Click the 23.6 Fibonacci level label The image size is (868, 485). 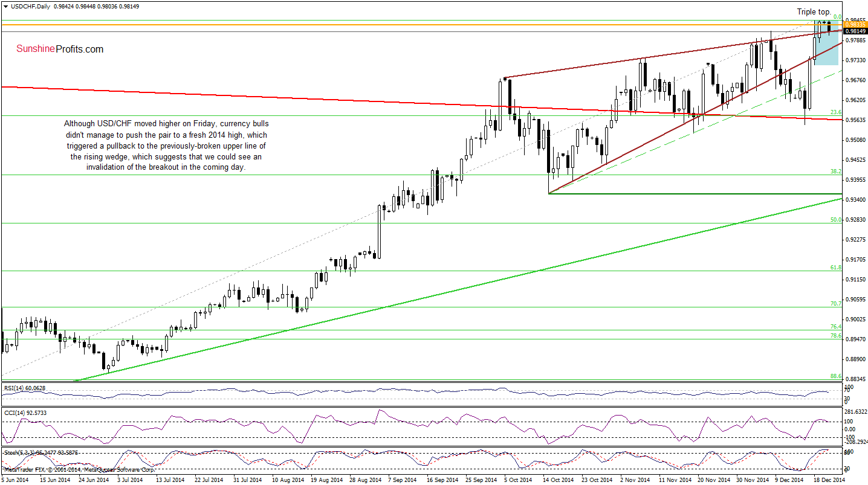tap(836, 112)
